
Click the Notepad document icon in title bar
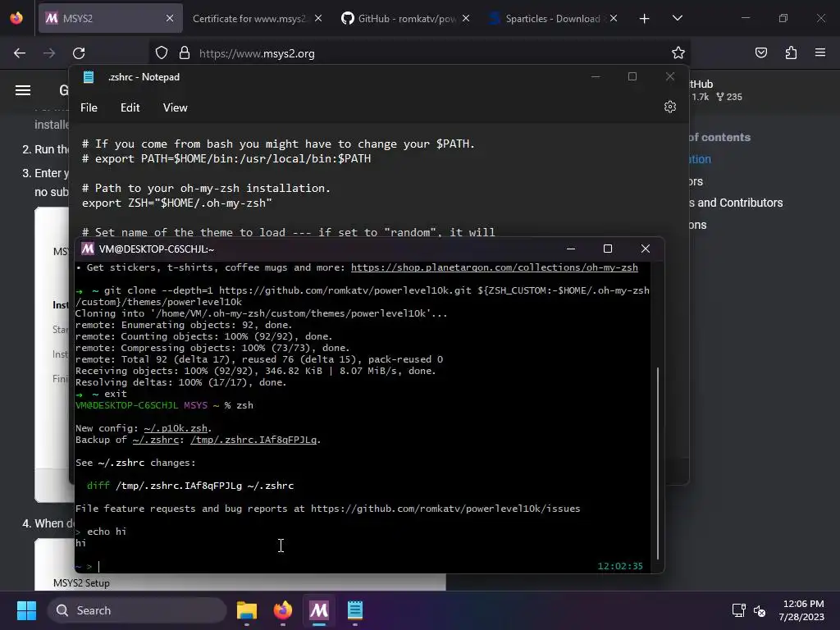tap(89, 77)
